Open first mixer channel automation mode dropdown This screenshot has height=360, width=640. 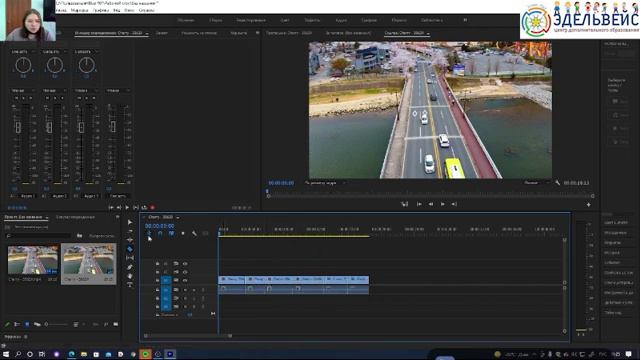pyautogui.click(x=22, y=90)
